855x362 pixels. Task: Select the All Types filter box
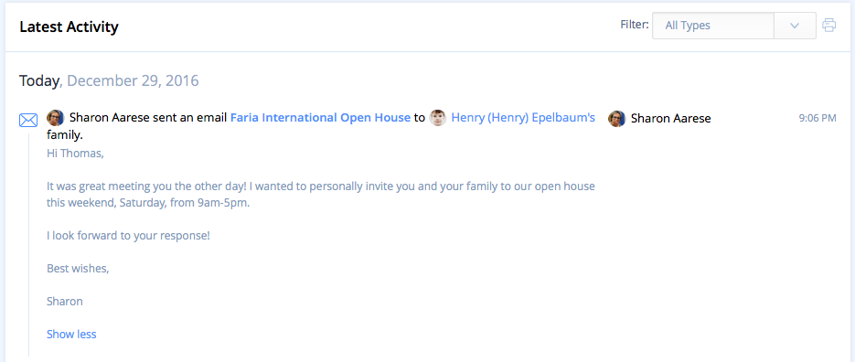pos(713,26)
